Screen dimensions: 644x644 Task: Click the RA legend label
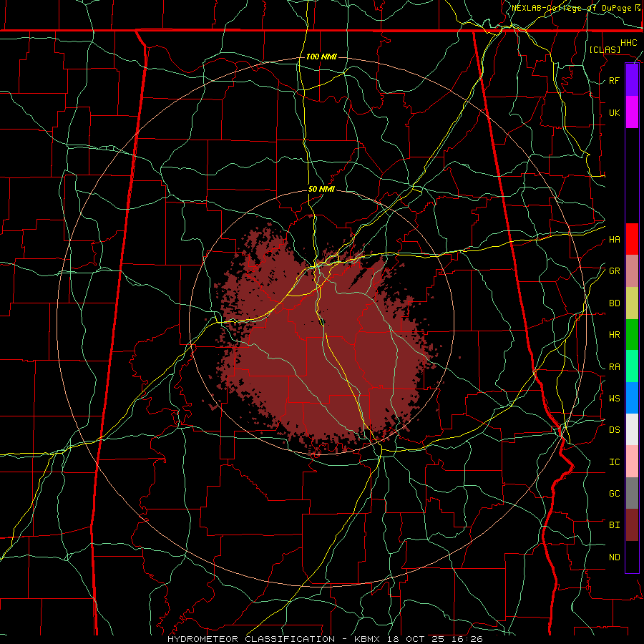pyautogui.click(x=615, y=367)
